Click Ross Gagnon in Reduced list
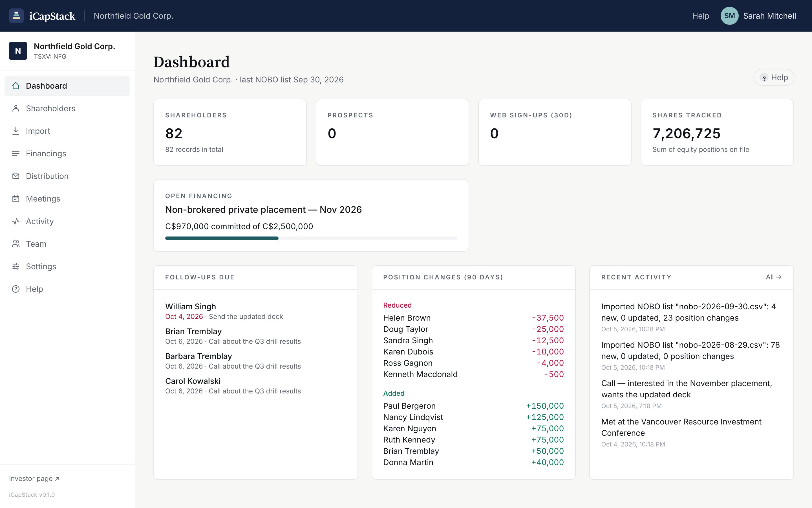Screen dimensions: 812x508 (x=408, y=363)
